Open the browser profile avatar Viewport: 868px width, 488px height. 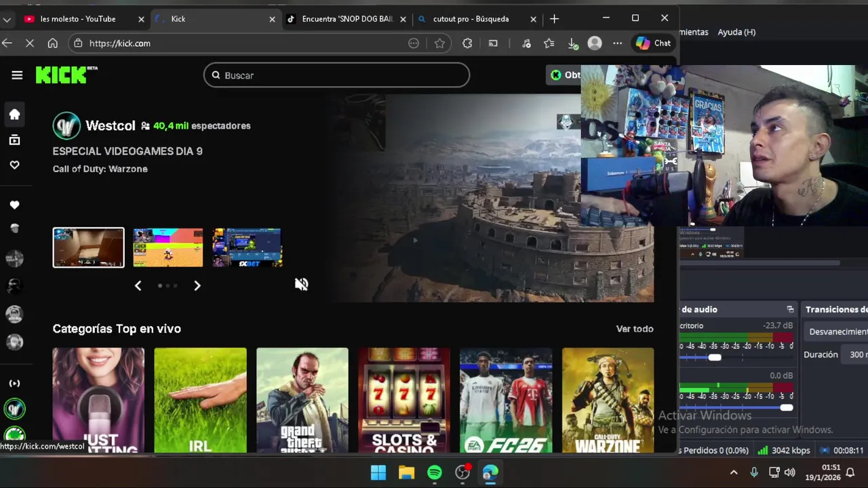coord(595,43)
